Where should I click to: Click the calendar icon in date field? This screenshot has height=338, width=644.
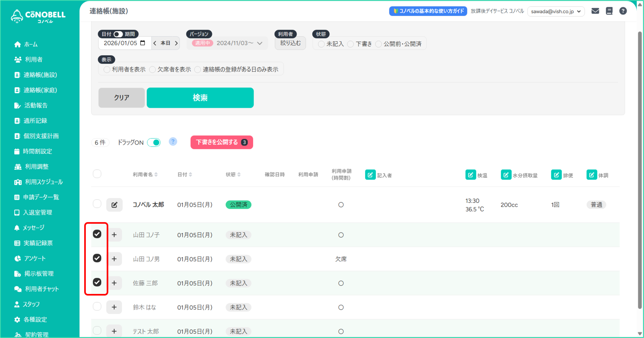(x=143, y=43)
